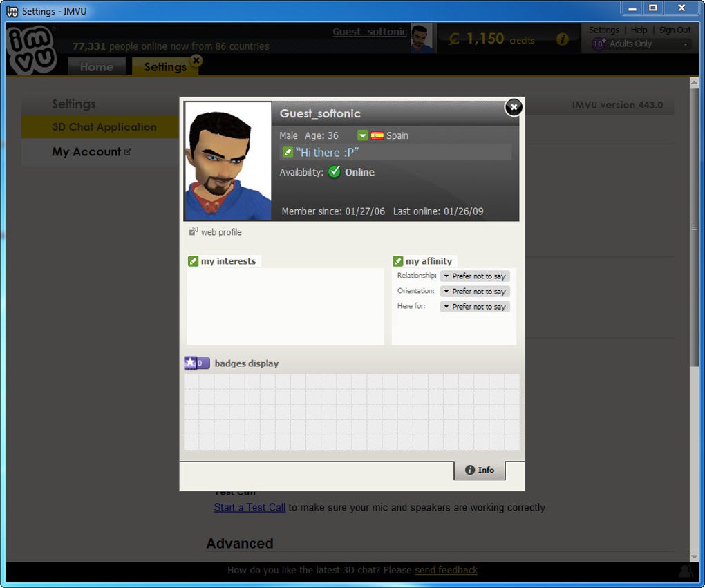Click 'Last online: 01/26/09' text
705x588 pixels.
pos(438,211)
